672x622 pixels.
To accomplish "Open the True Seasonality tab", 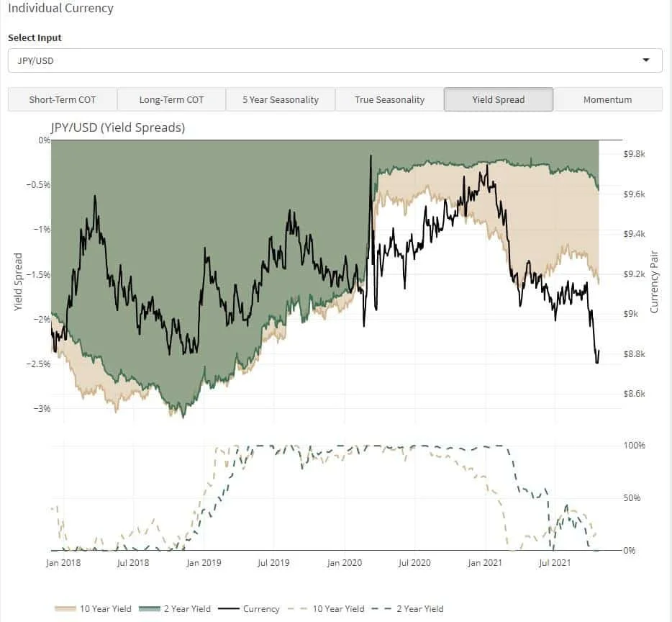I will pos(389,99).
